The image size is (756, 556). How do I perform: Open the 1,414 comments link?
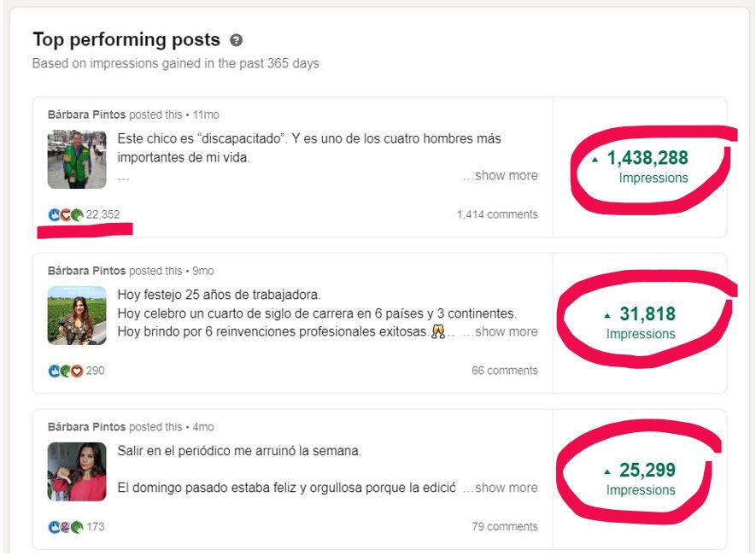497,214
